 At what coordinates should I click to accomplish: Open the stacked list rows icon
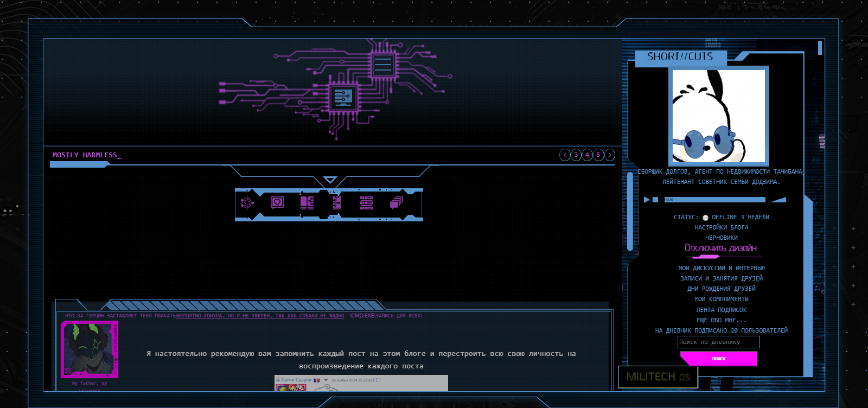pos(367,203)
